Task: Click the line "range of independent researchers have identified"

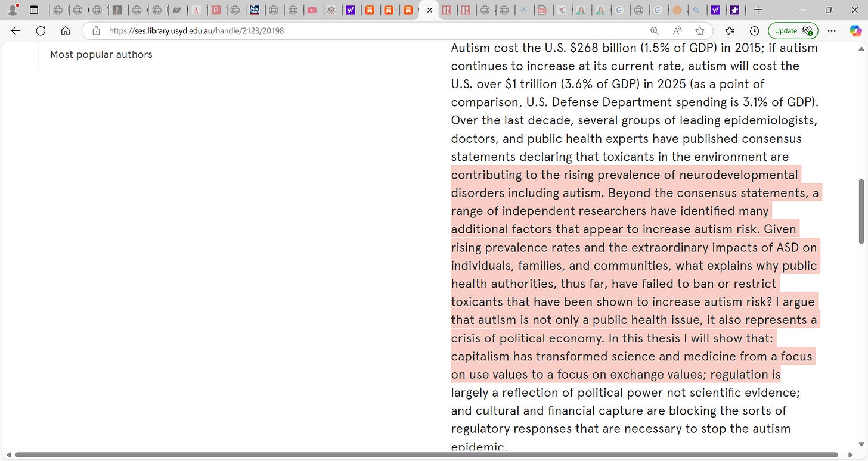Action: click(x=610, y=211)
